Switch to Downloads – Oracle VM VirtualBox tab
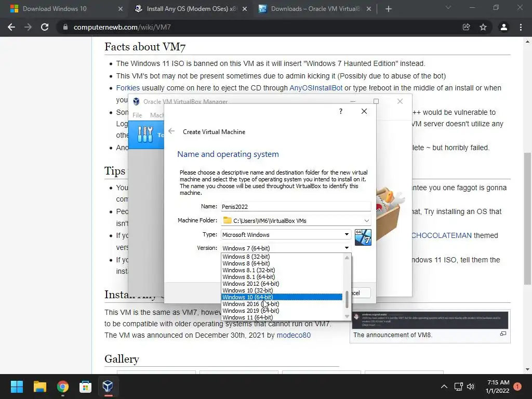This screenshot has height=399, width=532. click(316, 9)
